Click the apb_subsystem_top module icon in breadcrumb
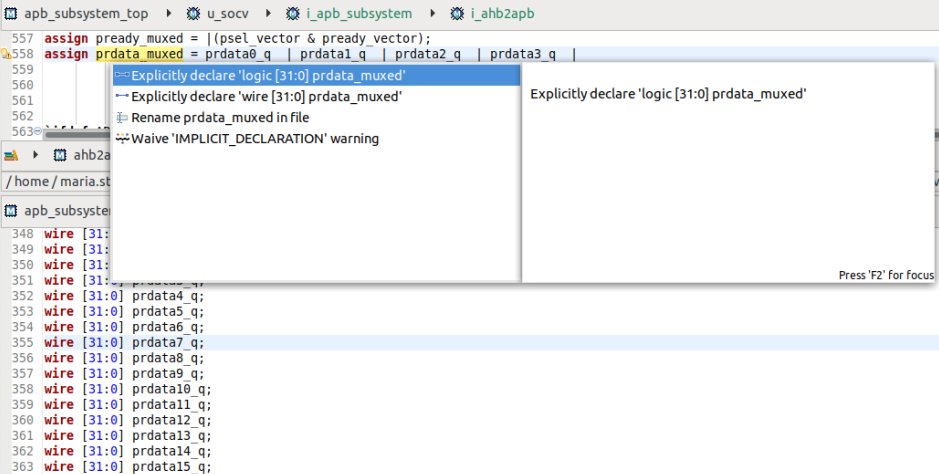Image resolution: width=939 pixels, height=474 pixels. 11,13
